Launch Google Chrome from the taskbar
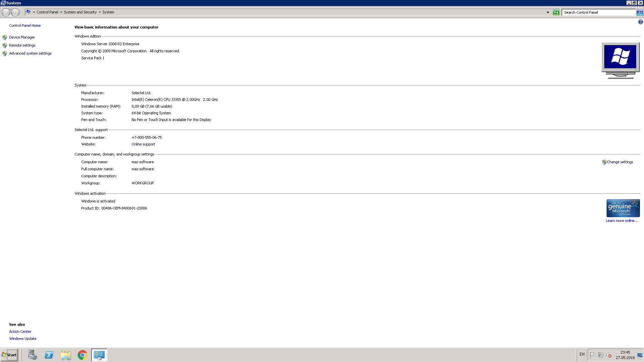This screenshot has width=644, height=362. point(82,355)
